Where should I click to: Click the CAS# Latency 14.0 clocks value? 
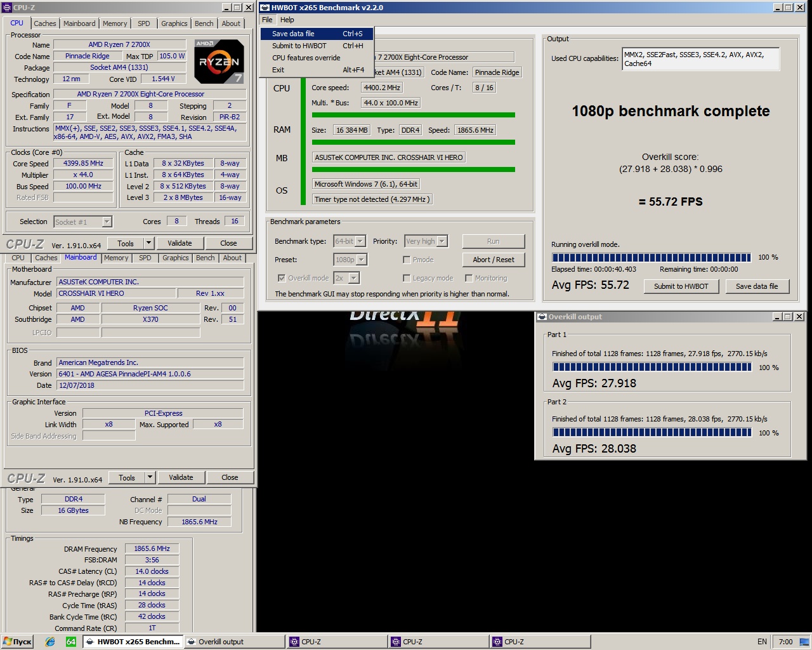pyautogui.click(x=152, y=571)
